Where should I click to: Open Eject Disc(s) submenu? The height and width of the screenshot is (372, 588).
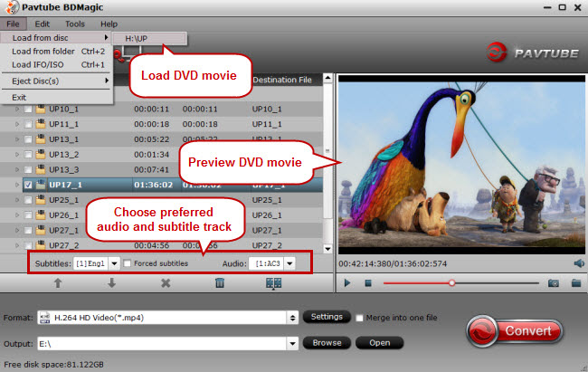[56, 81]
